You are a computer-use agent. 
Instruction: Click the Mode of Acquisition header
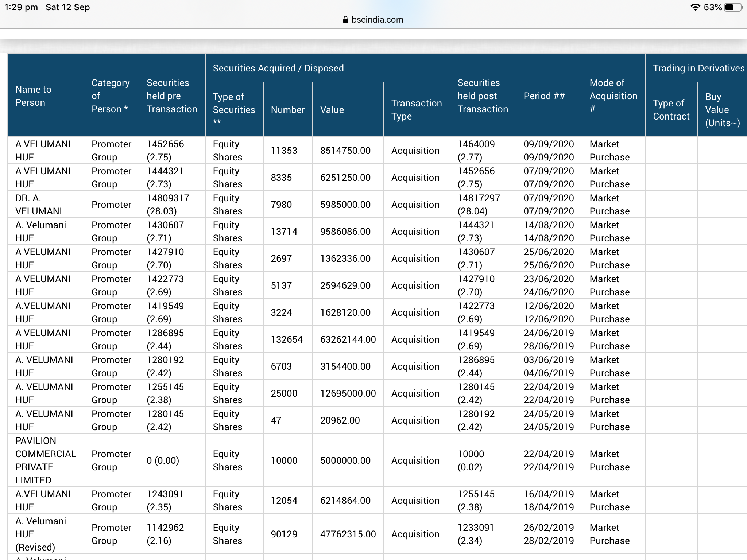pyautogui.click(x=613, y=96)
